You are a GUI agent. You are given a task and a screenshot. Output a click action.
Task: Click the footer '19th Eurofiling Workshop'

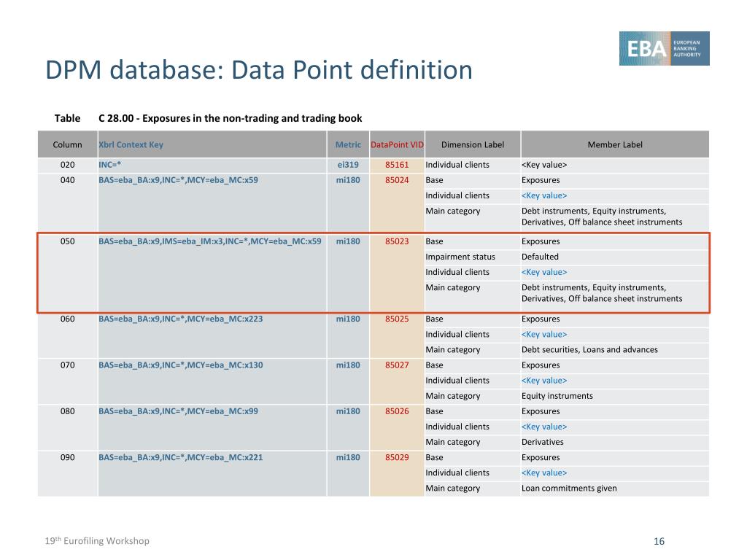click(97, 540)
